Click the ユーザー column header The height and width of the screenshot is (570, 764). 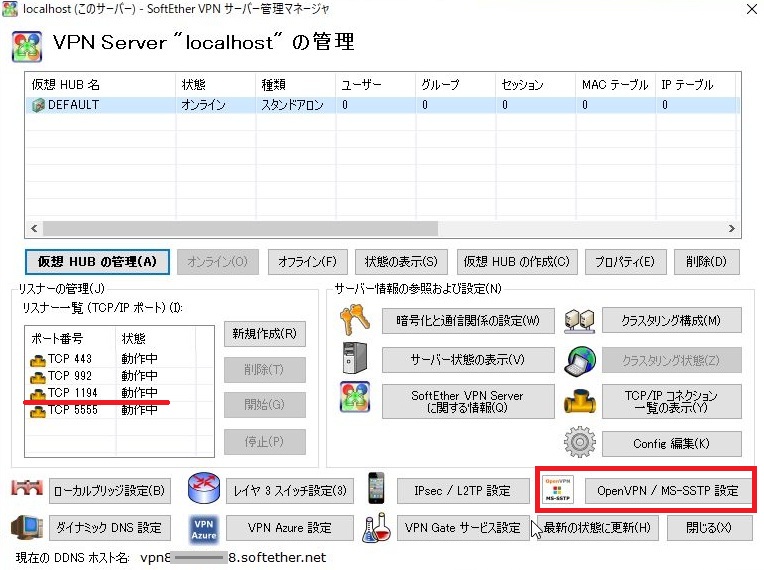tap(376, 85)
